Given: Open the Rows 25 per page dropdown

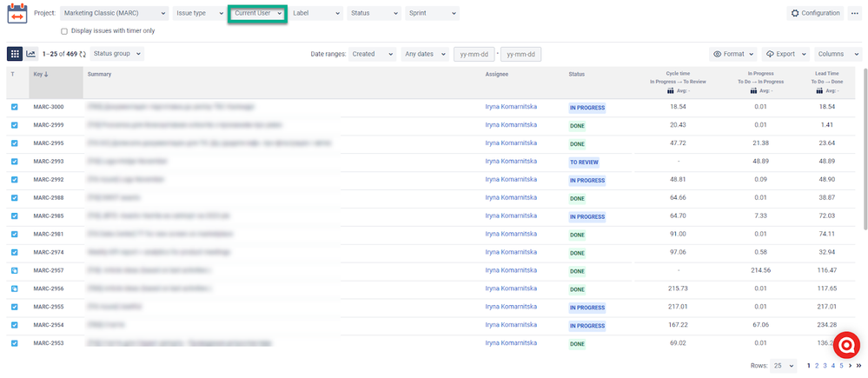Looking at the screenshot, I should click(x=783, y=366).
